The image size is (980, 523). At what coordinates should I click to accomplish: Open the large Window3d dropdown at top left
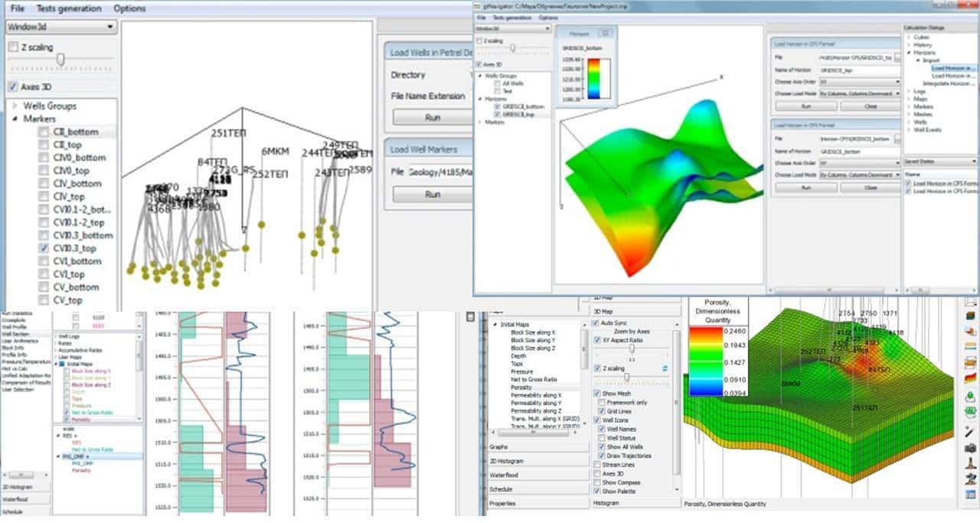pos(60,27)
